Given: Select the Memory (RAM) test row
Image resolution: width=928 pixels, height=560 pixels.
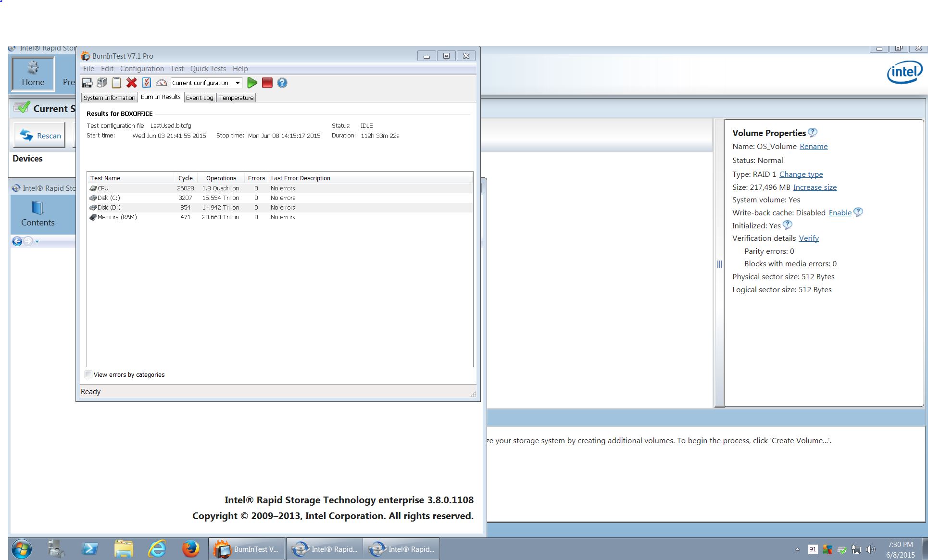Looking at the screenshot, I should [280, 217].
